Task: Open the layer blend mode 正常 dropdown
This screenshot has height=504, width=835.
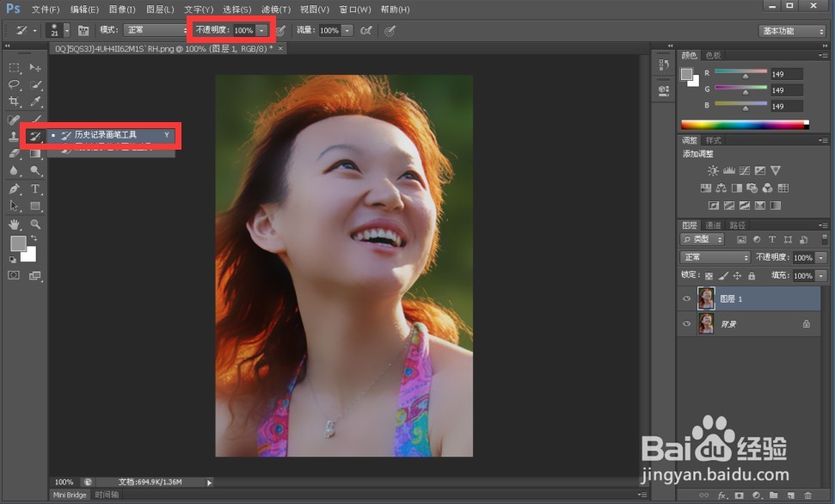Action: click(715, 257)
